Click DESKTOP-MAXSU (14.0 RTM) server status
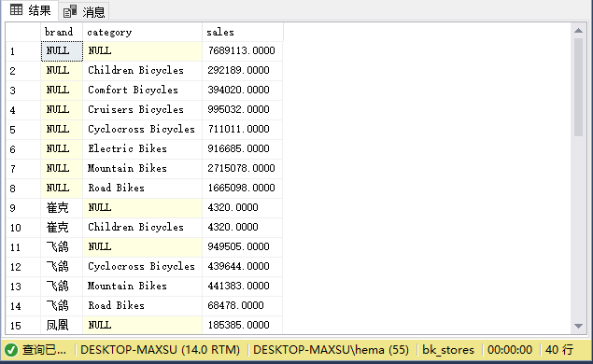Viewport: 593px width, 364px height. [161, 350]
